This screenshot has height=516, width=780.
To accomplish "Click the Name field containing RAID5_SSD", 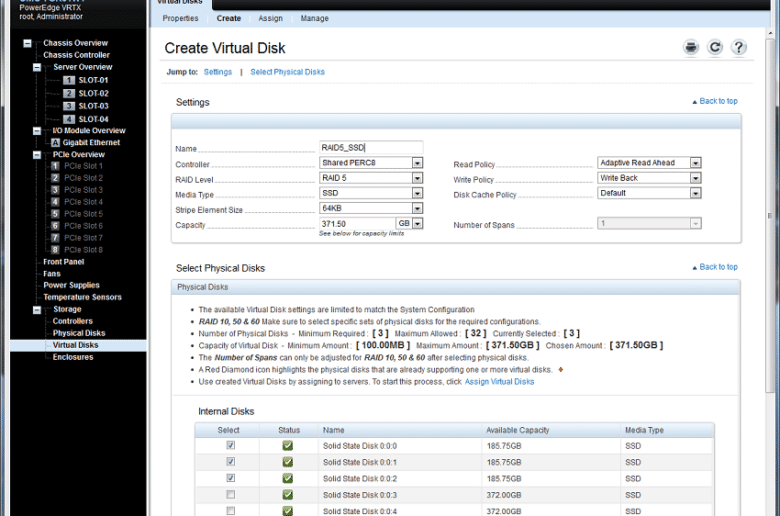I will (x=371, y=147).
